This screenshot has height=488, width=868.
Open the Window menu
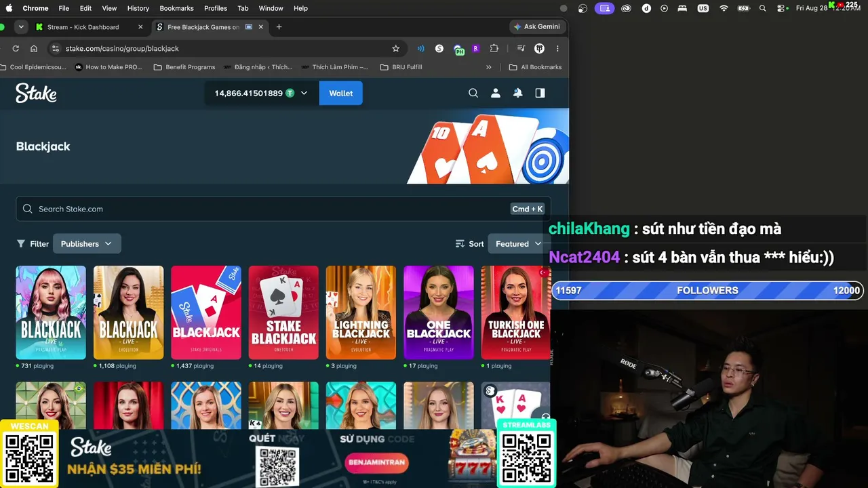pyautogui.click(x=271, y=8)
